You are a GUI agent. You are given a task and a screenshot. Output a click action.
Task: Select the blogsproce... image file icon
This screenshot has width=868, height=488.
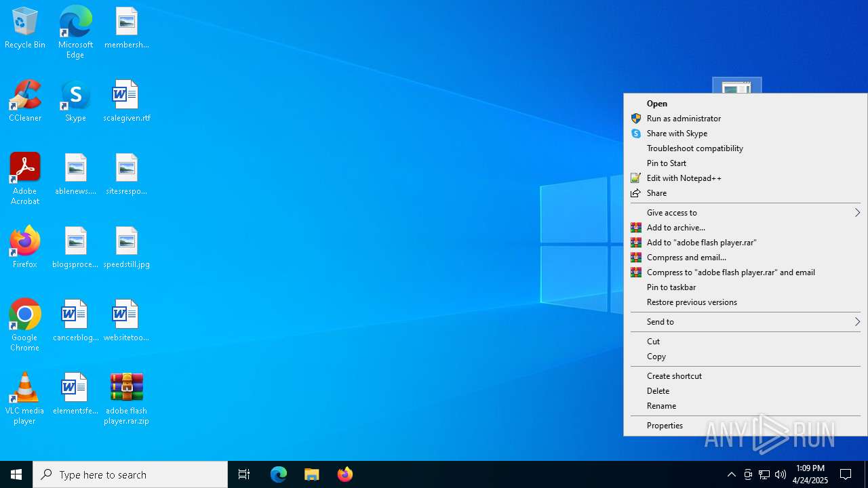click(x=75, y=247)
